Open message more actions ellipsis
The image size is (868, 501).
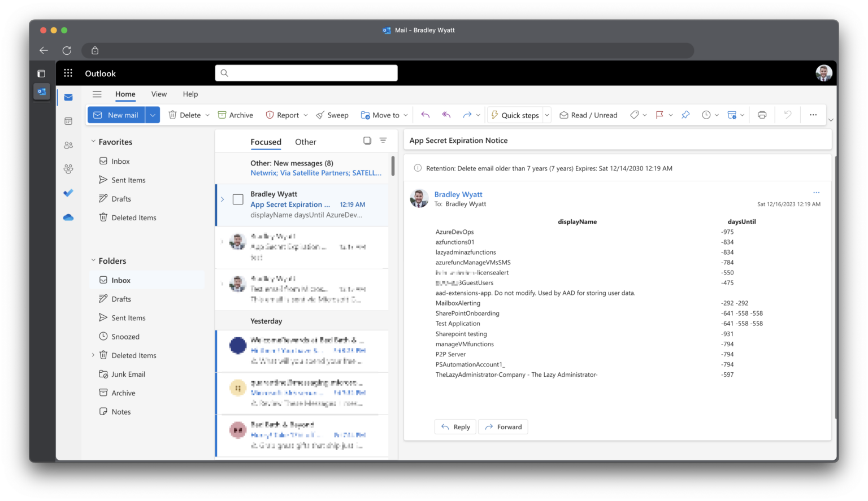pos(816,193)
